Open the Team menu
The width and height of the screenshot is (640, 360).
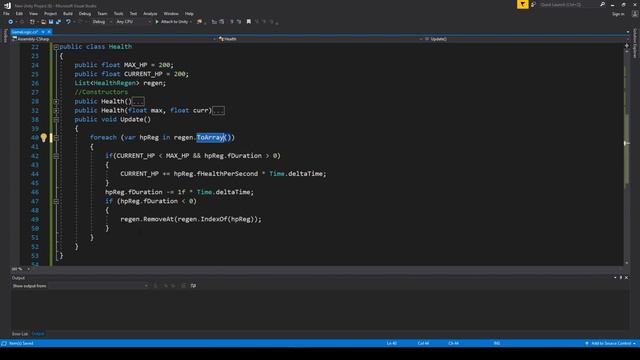(x=102, y=14)
